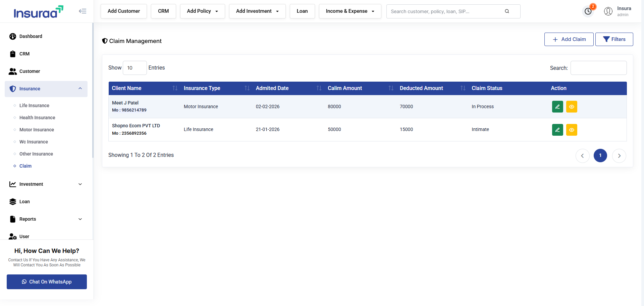Image resolution: width=644 pixels, height=306 pixels.
Task: Collapse the Insurance sidebar menu
Action: pyautogui.click(x=46, y=89)
